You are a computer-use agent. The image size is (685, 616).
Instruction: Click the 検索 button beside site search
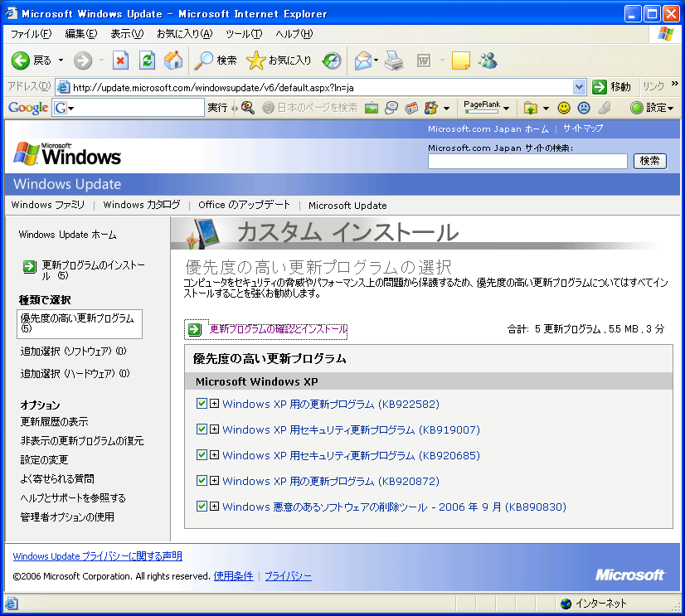pyautogui.click(x=649, y=161)
